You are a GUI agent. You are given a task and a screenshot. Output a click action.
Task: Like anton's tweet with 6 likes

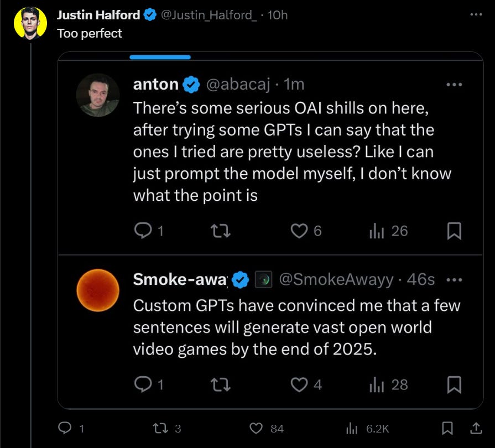pyautogui.click(x=306, y=231)
